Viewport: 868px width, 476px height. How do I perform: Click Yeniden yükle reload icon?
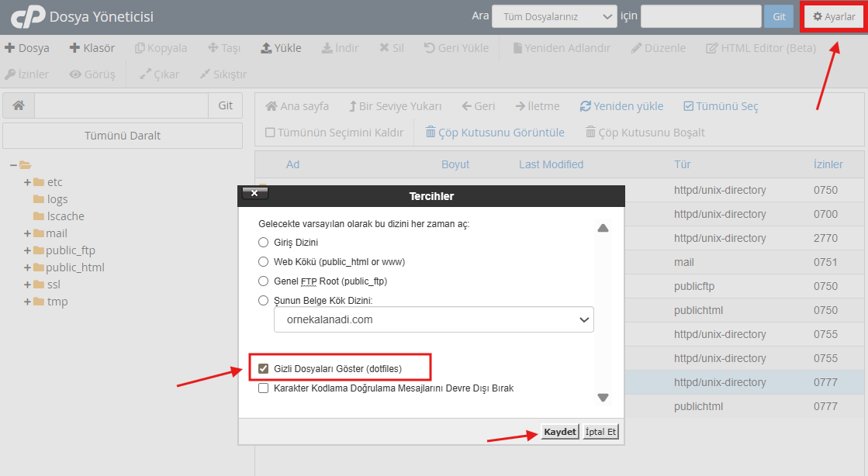click(x=586, y=106)
